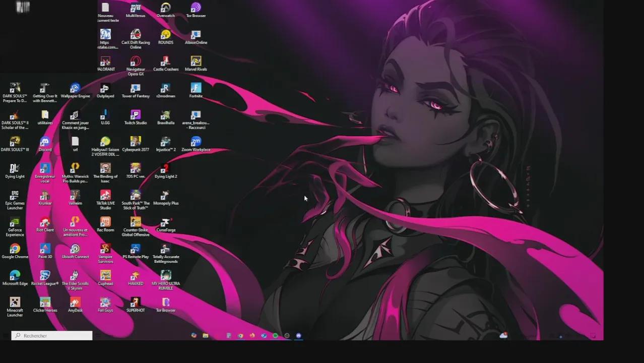644x363 pixels.
Task: Select South Park The Stick of Truth icon
Action: (x=136, y=200)
